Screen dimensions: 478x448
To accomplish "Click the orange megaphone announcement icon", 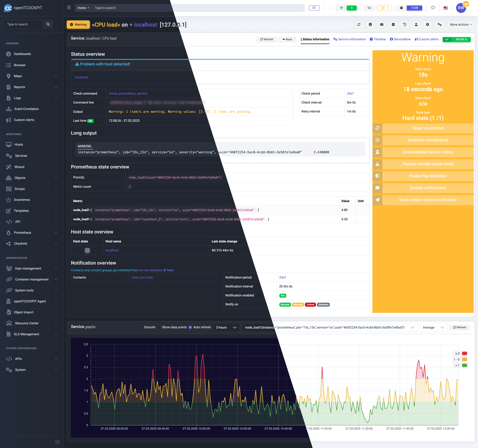I will 383,8.
